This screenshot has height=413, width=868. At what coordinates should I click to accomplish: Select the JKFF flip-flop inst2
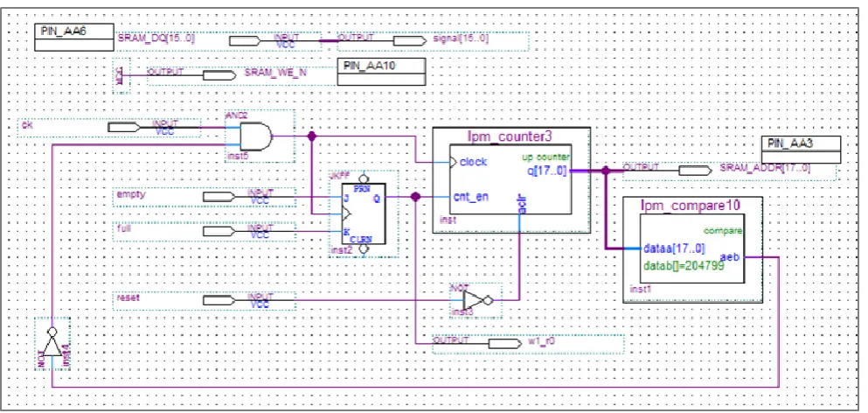pyautogui.click(x=363, y=213)
